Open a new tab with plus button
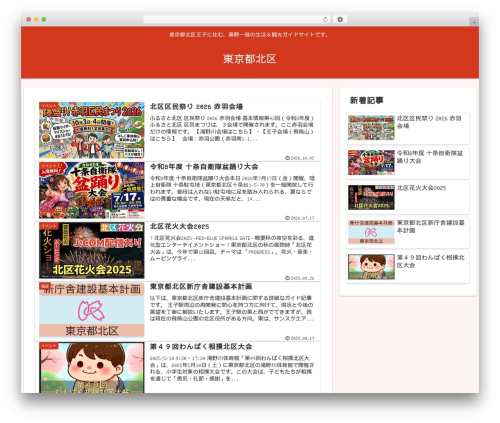The width and height of the screenshot is (500, 423). click(x=474, y=22)
